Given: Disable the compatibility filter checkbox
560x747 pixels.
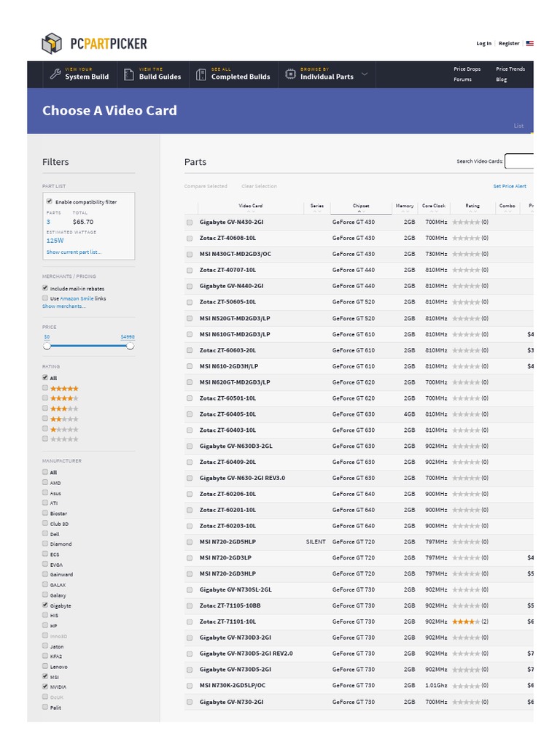Looking at the screenshot, I should [49, 201].
